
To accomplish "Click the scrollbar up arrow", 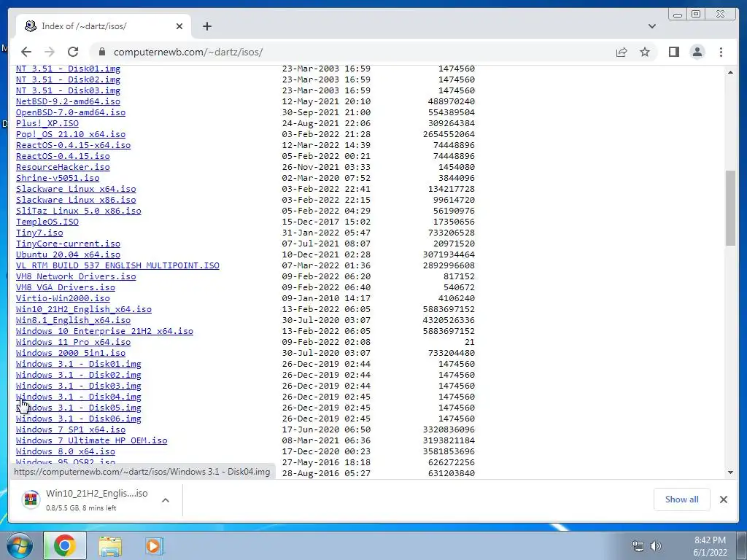I will point(730,72).
